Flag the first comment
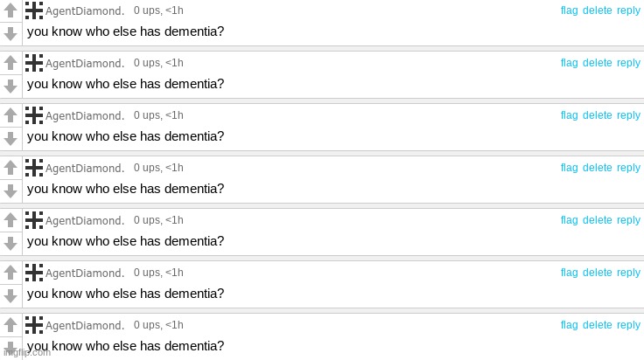Viewport: 644px width, 360px height. [x=570, y=10]
